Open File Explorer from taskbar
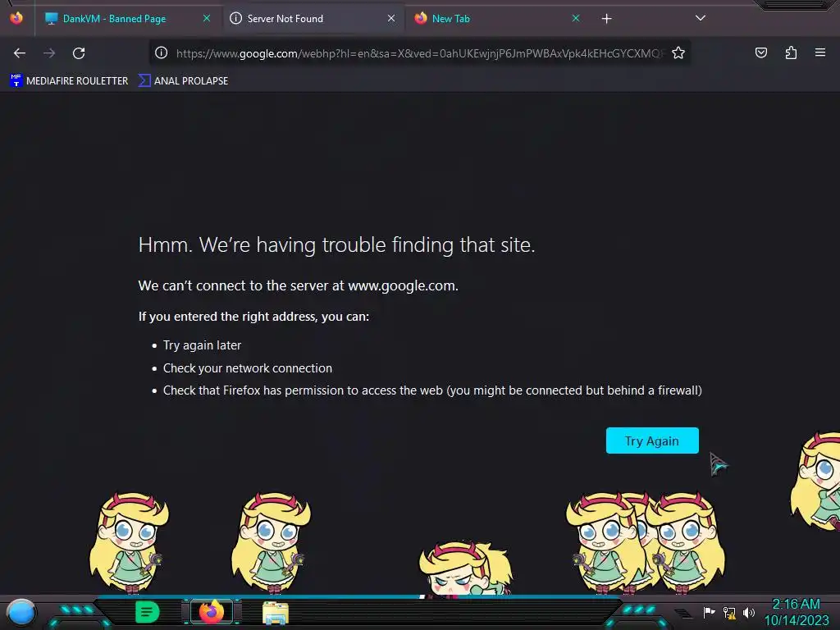This screenshot has width=840, height=630. pyautogui.click(x=276, y=613)
